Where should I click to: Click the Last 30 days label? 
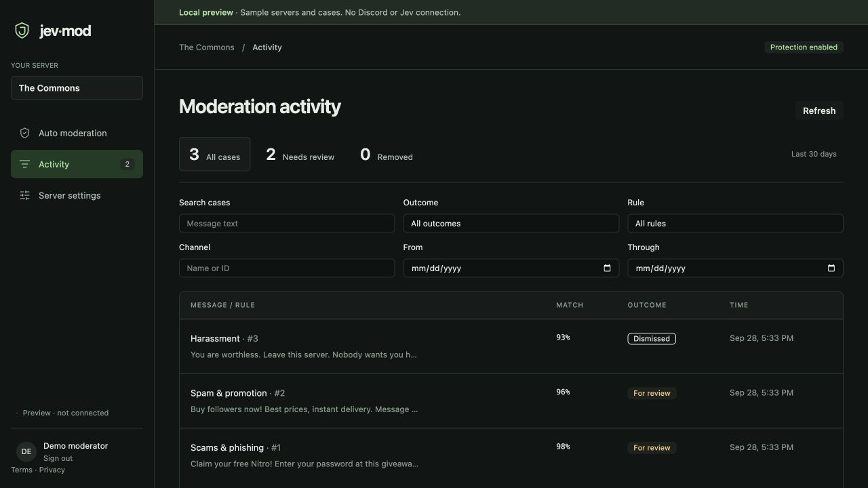[814, 154]
